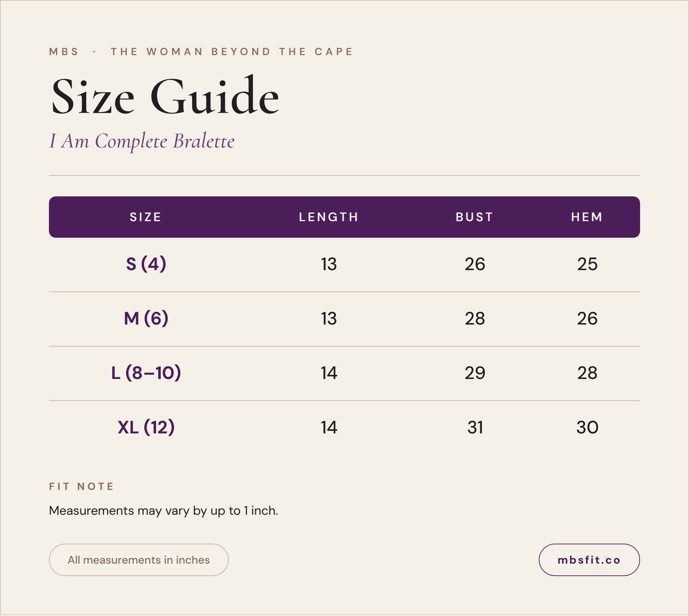
Task: Click the hem value 30 for size XL
Action: pos(587,427)
